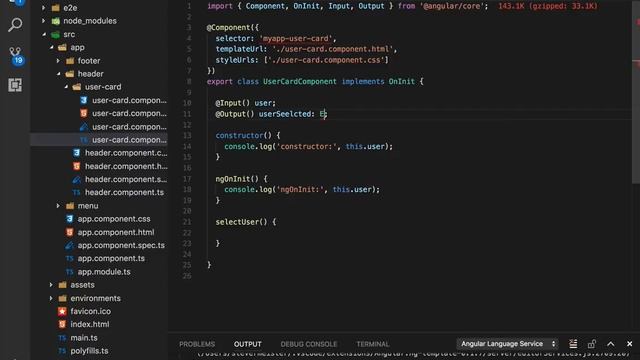Click the HTML icon beside index.html
This screenshot has width=640, height=360.
(x=62, y=324)
